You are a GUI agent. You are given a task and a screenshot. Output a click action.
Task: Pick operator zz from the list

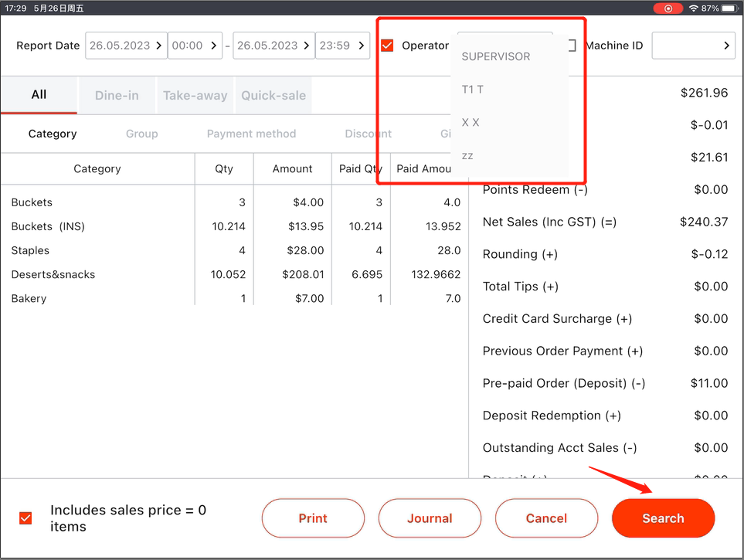(467, 155)
